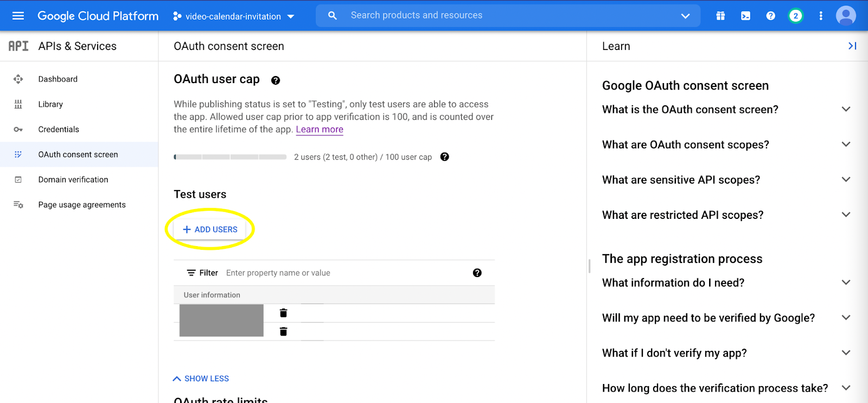Click the Page usage agreements settings icon
868x403 pixels.
point(18,205)
